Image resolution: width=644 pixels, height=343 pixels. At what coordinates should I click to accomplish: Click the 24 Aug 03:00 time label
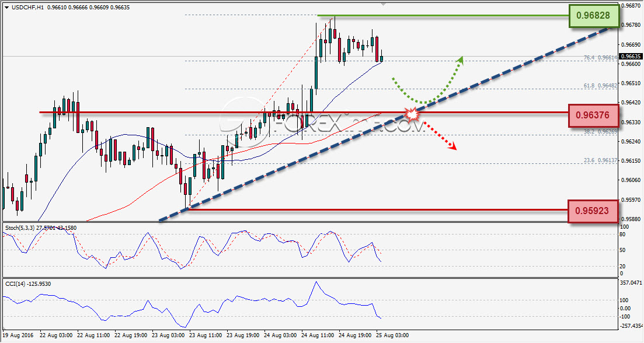pos(280,335)
